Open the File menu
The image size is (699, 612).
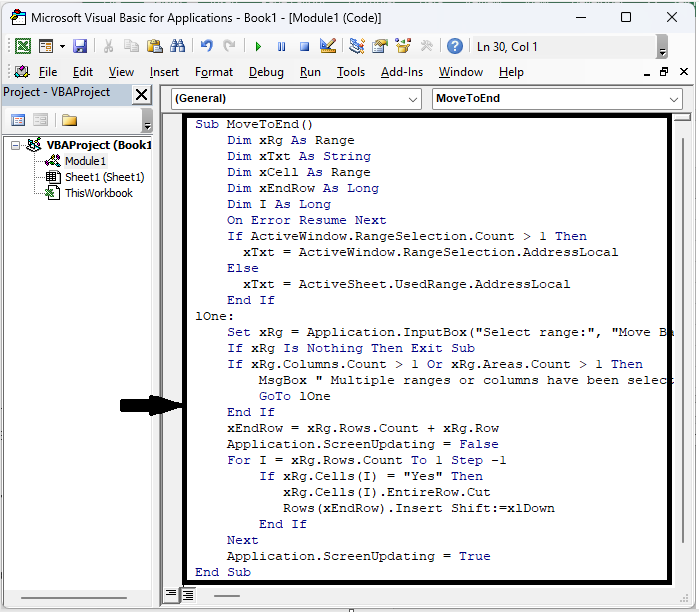click(x=48, y=72)
